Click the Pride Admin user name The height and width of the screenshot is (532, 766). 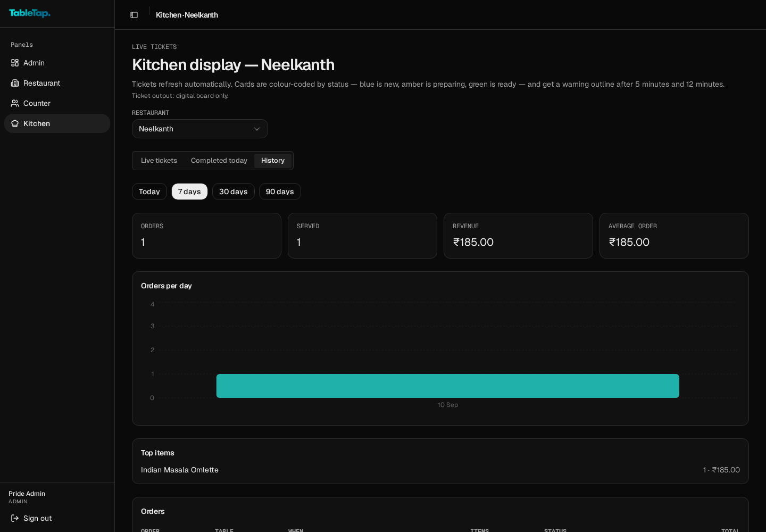pos(27,494)
